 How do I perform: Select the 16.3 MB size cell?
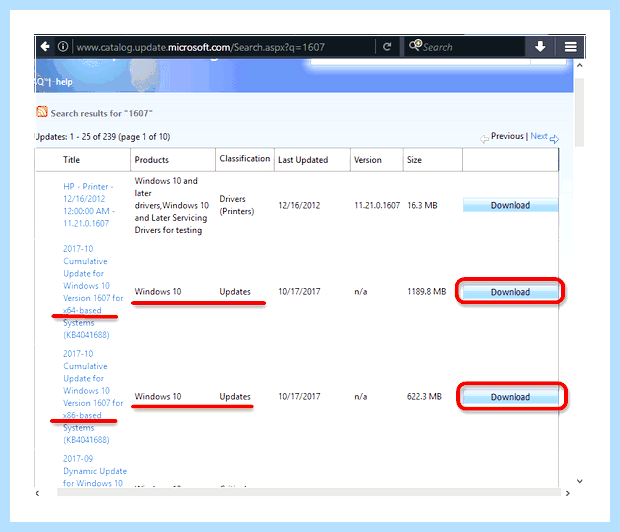point(422,205)
